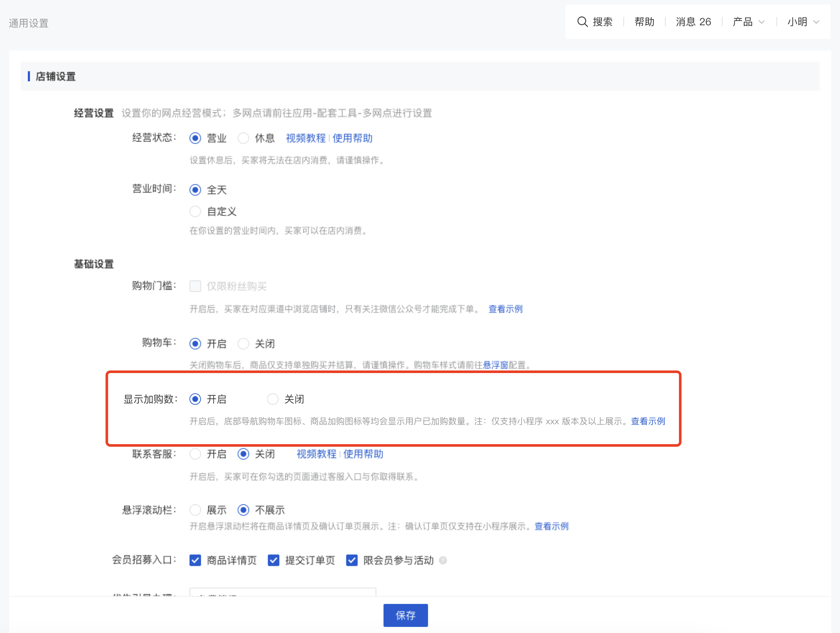Select 自定义 business hours option
Viewport: 840px width, 633px height.
[195, 212]
